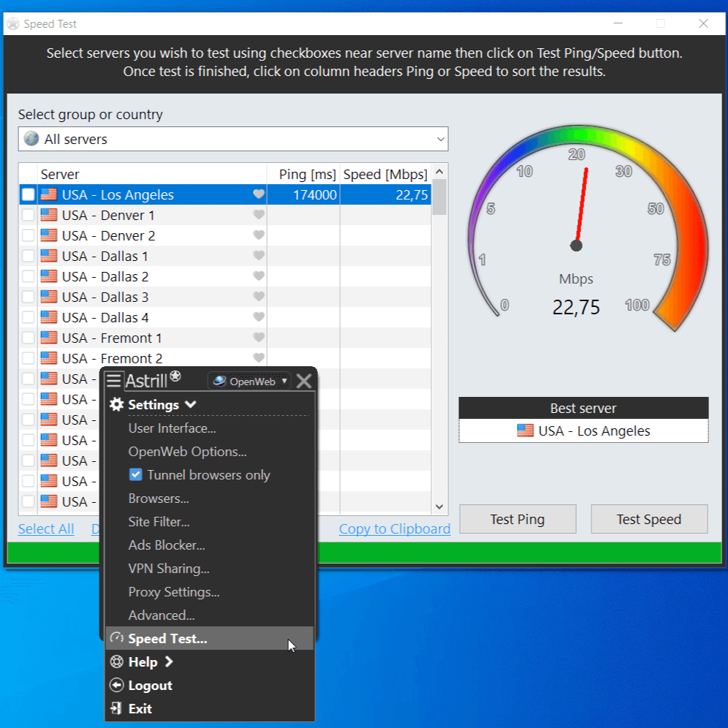Enable the USA - Dallas 1 checkbox

pyautogui.click(x=29, y=256)
